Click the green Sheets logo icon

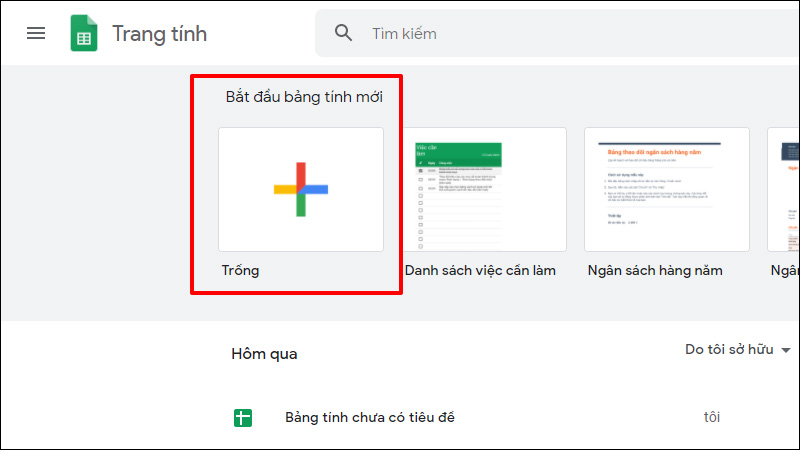coord(84,34)
